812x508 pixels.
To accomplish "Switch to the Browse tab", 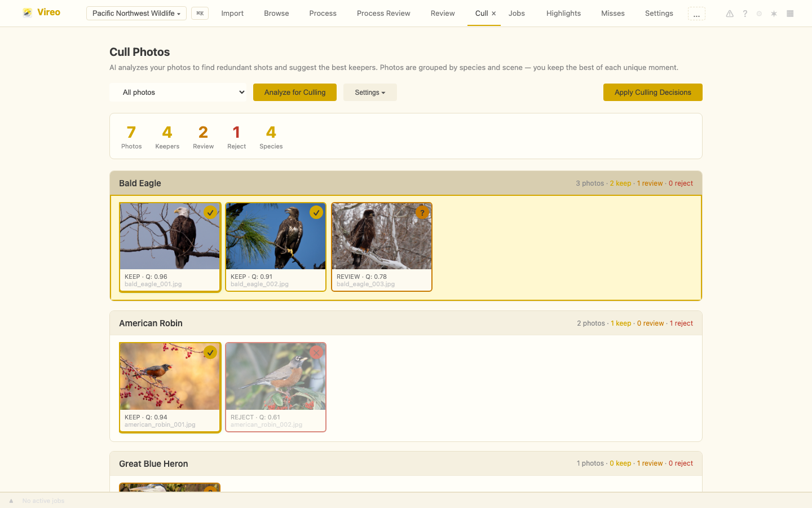I will coord(276,14).
